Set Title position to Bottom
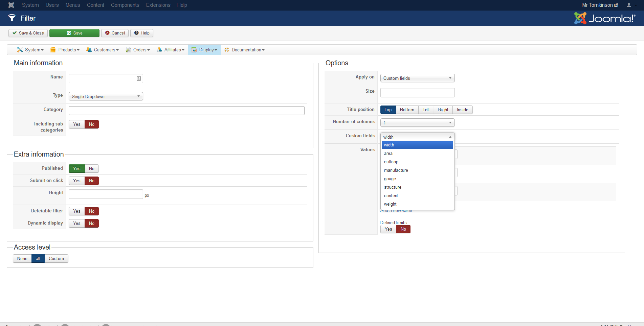 [407, 110]
